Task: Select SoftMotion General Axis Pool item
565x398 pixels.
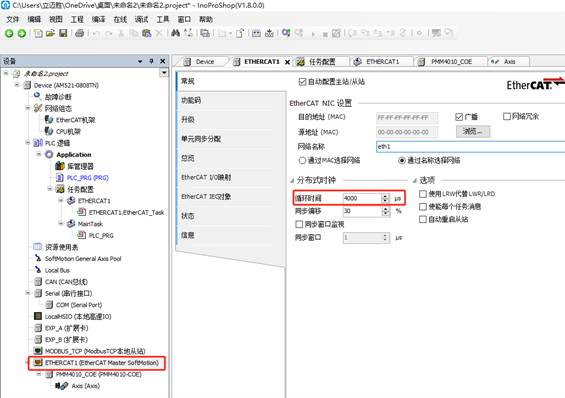Action: 83,259
